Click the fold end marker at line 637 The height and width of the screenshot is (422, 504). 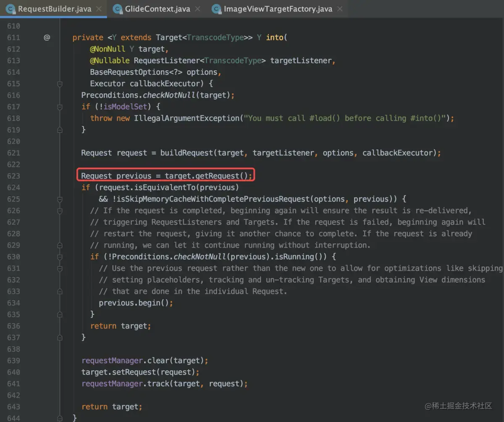[60, 338]
